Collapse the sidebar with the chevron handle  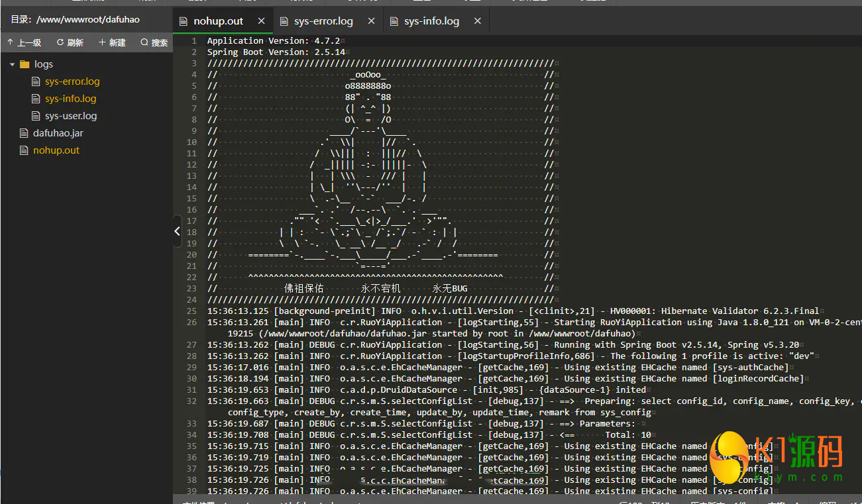177,231
